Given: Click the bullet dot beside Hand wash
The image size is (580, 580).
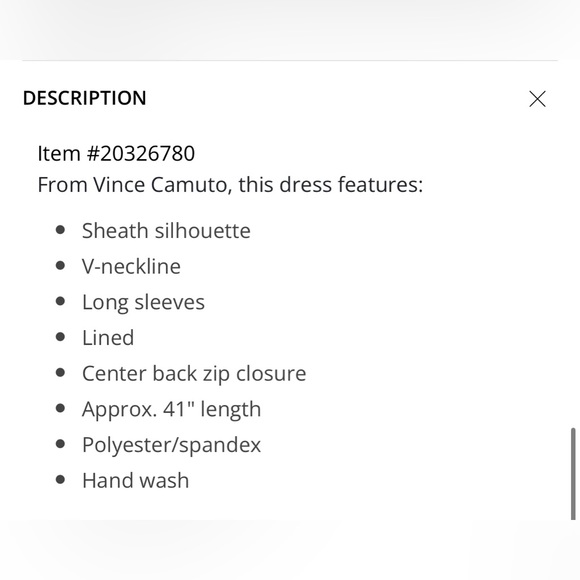Looking at the screenshot, I should [60, 480].
